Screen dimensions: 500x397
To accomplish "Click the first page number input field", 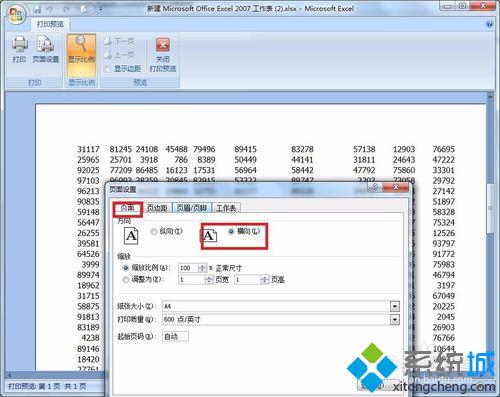I will (x=175, y=337).
